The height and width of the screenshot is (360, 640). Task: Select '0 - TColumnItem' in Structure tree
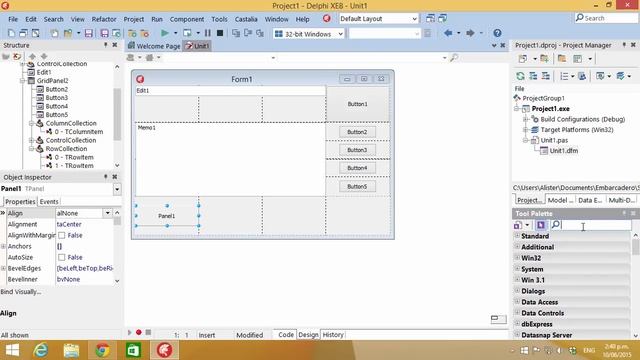click(x=79, y=132)
